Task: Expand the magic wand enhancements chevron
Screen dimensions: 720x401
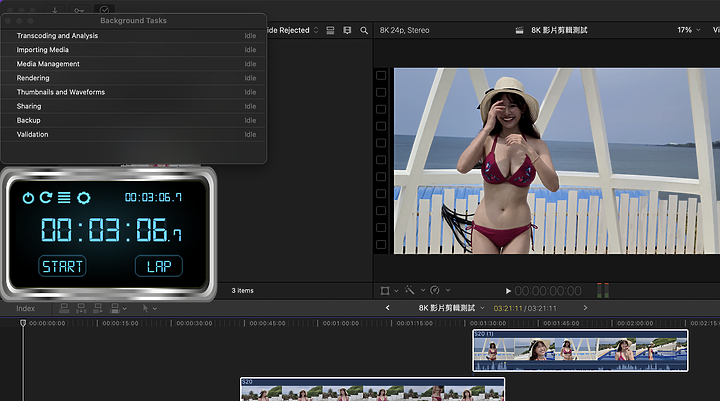Action: (x=423, y=290)
